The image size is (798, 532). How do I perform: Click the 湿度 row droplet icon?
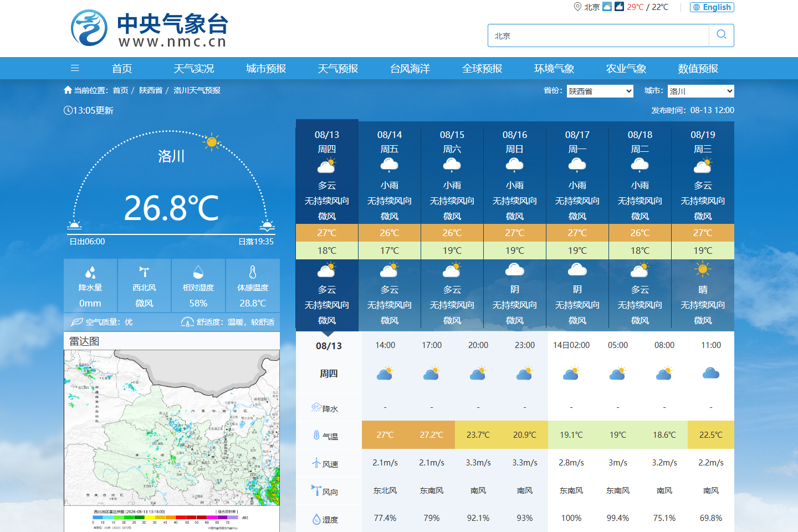click(x=316, y=519)
